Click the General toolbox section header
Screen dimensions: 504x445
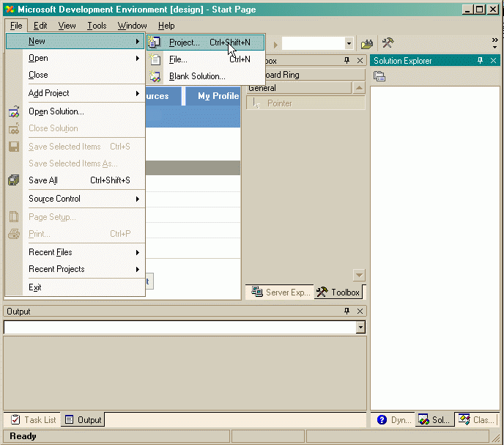click(299, 88)
